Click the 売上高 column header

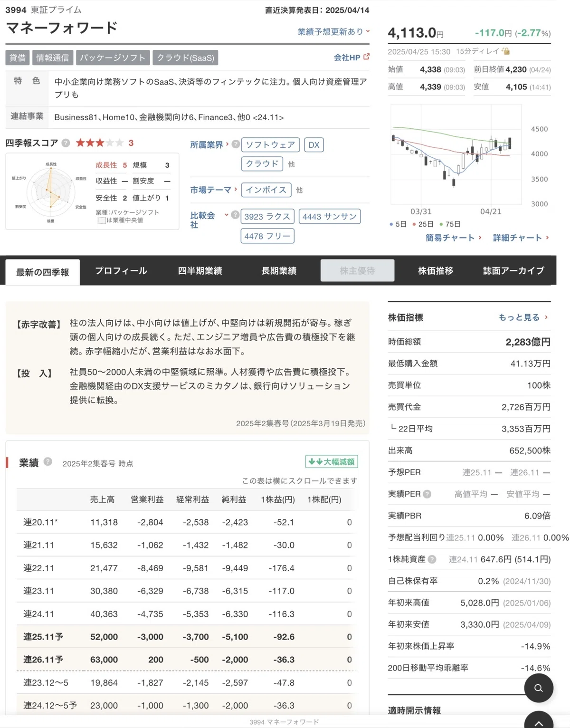(x=103, y=499)
